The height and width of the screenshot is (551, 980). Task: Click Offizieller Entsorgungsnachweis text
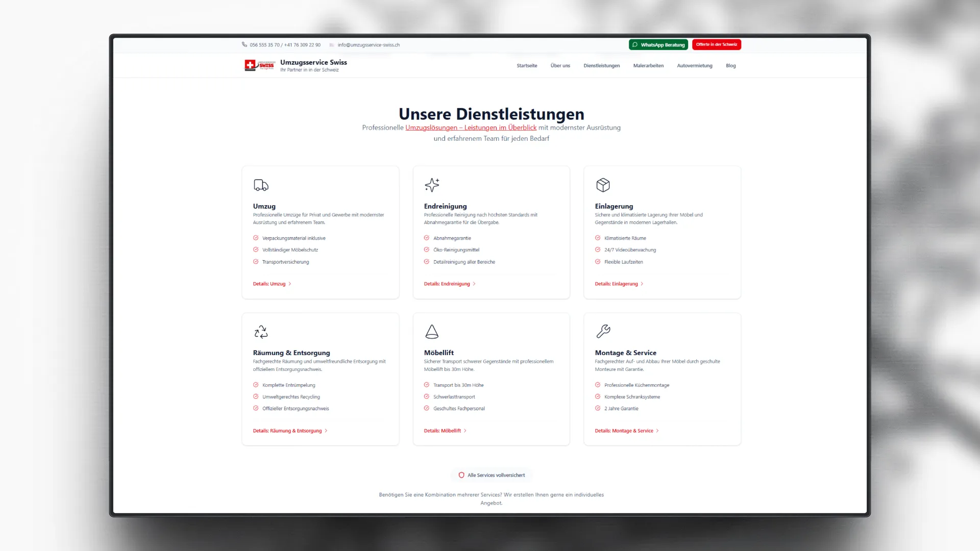click(296, 408)
